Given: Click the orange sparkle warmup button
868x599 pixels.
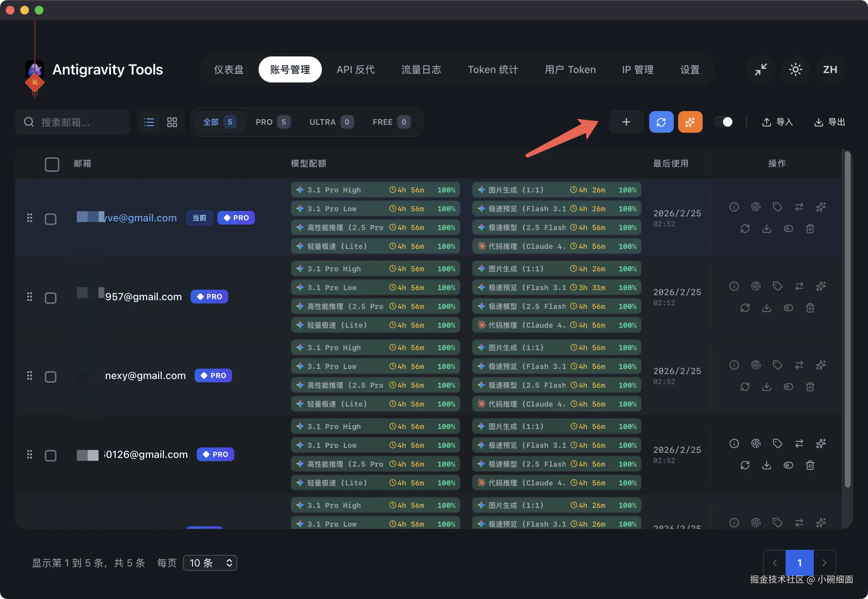Looking at the screenshot, I should (690, 122).
